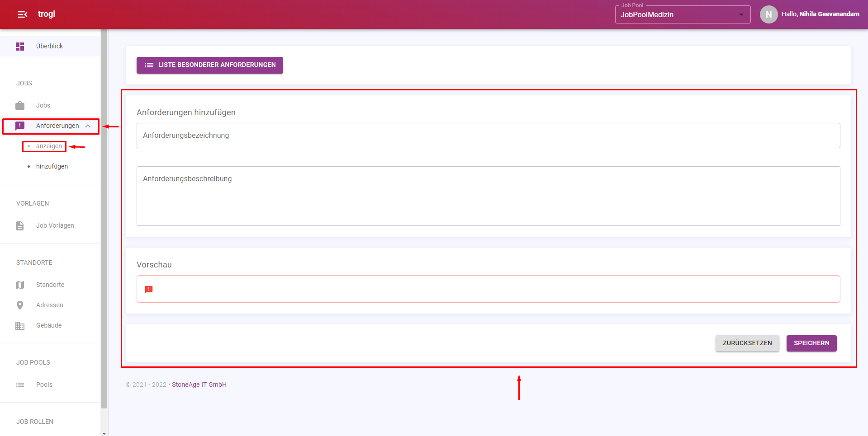
Task: Open Adressen in the sidebar
Action: click(x=51, y=305)
